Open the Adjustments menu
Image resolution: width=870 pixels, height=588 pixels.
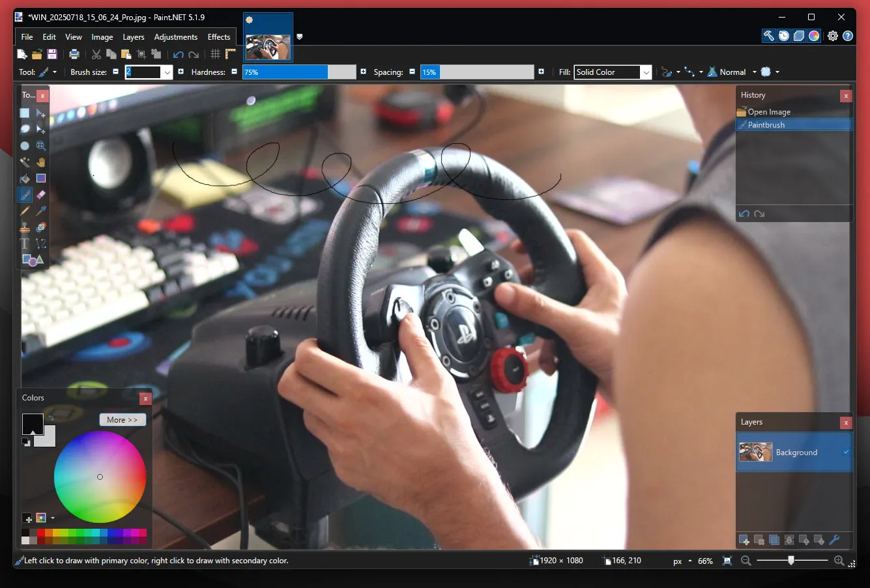tap(175, 36)
